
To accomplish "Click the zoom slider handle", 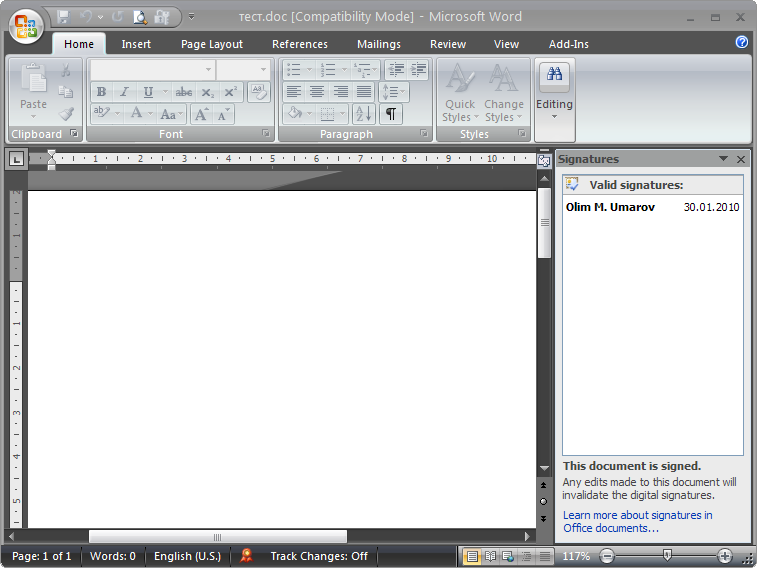I will [x=667, y=556].
